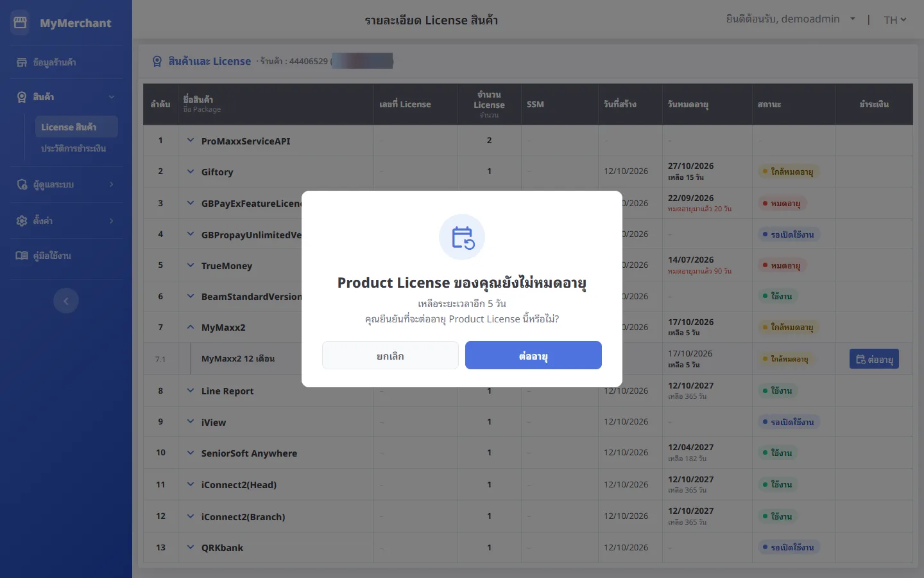Screen dimensions: 924x578
Task: Open the demoadmin user dropdown
Action: 791,19
